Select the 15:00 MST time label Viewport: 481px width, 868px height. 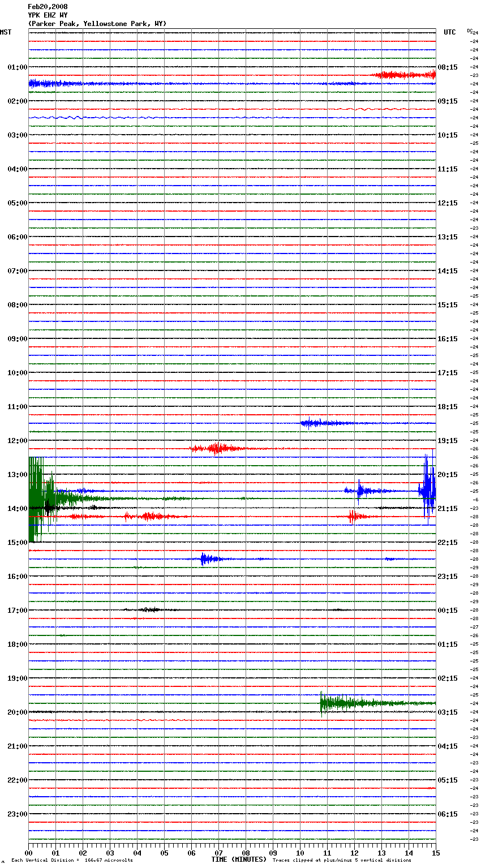click(x=17, y=543)
